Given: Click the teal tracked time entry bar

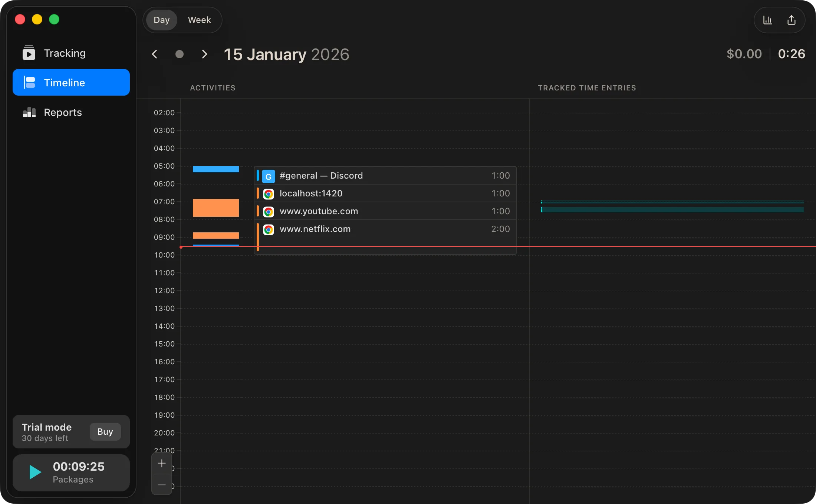Looking at the screenshot, I should point(672,209).
